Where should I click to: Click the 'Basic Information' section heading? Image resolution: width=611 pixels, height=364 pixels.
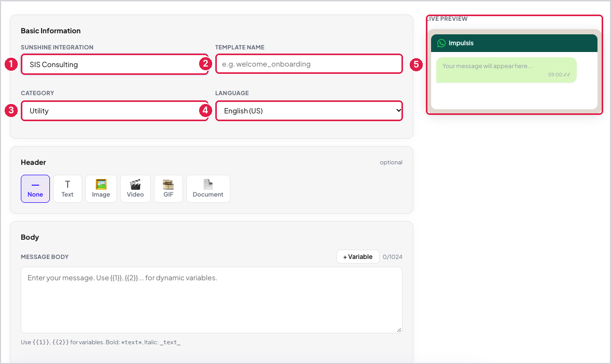(x=50, y=31)
